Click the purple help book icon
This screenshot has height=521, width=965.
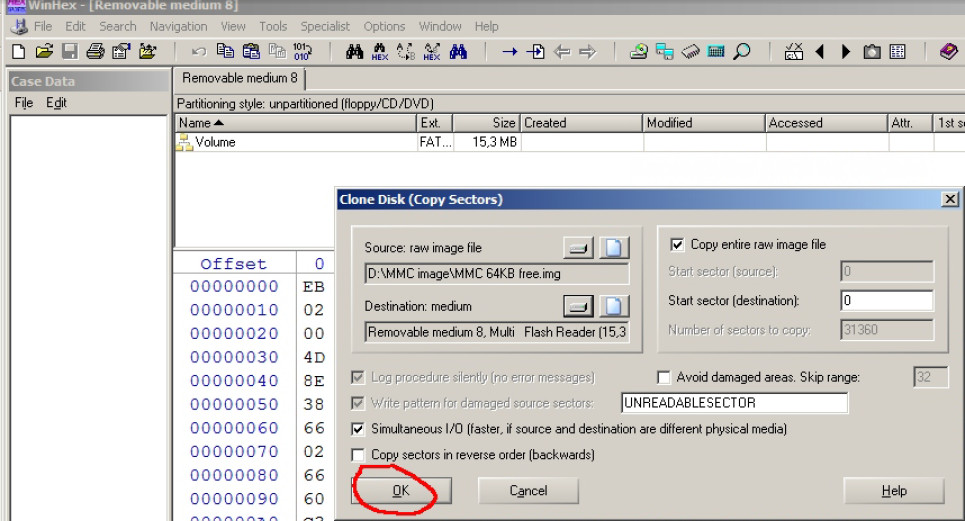(x=948, y=52)
